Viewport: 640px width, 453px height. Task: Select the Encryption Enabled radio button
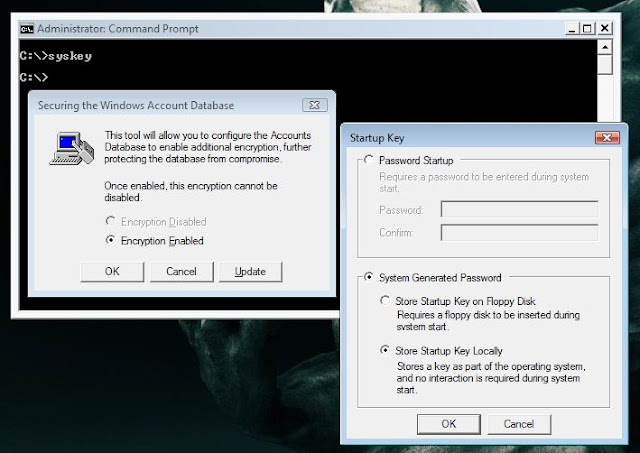(x=110, y=240)
